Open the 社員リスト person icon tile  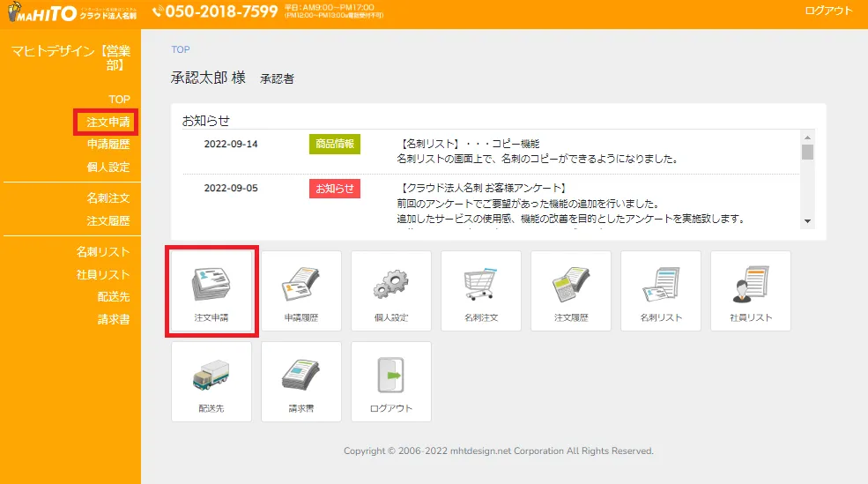point(751,291)
